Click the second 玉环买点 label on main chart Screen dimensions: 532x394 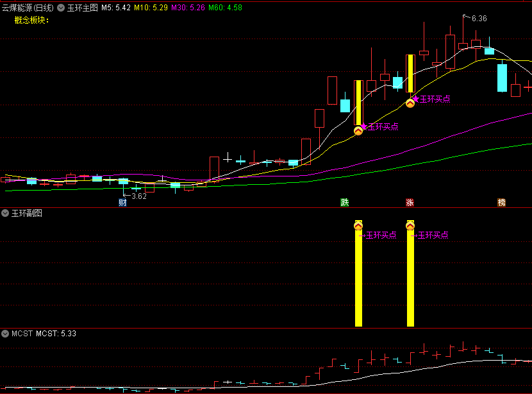(x=435, y=99)
